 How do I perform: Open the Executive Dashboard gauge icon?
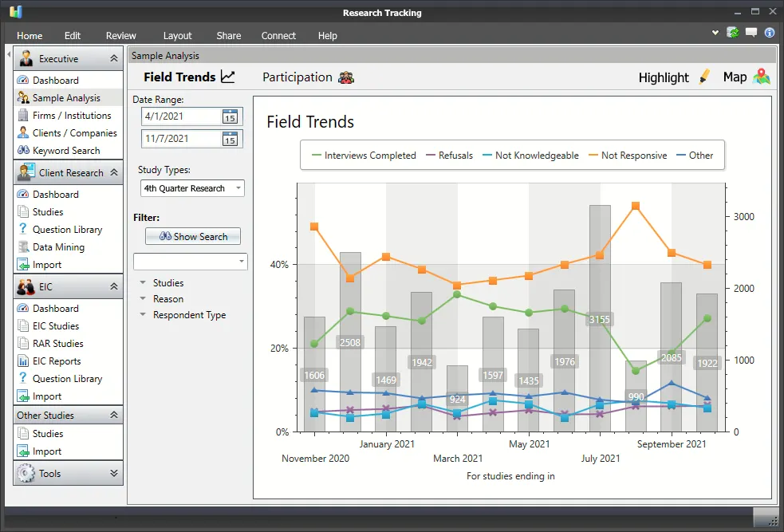(x=23, y=80)
